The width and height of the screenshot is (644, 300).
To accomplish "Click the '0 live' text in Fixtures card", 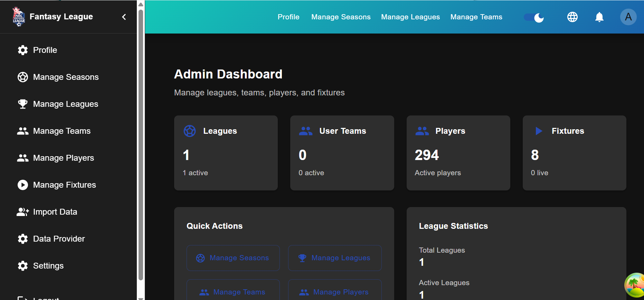I will [539, 173].
